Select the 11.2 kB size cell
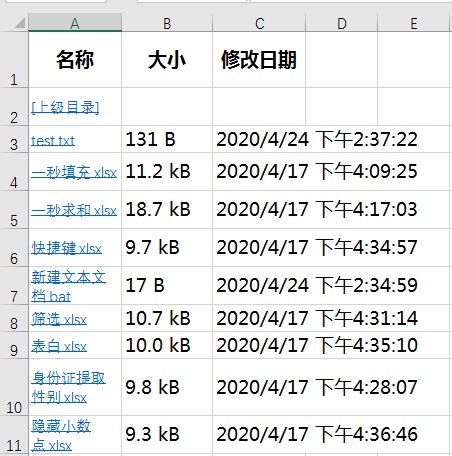Screen dimensions: 452x456 point(167,172)
